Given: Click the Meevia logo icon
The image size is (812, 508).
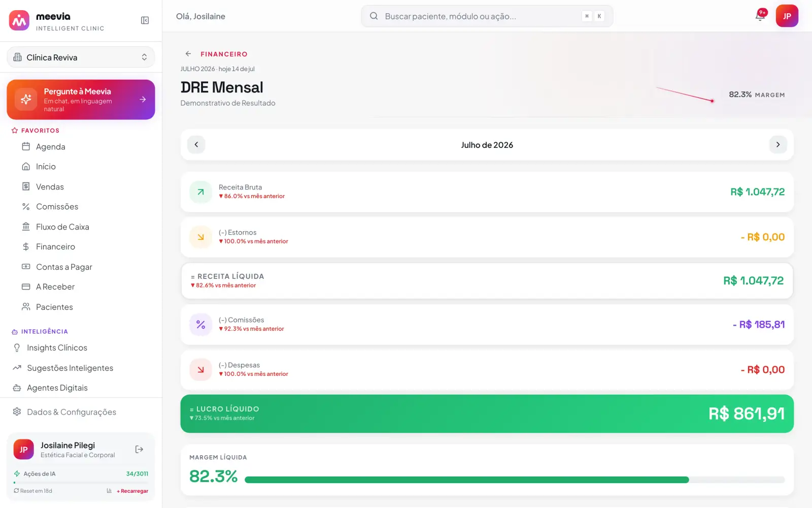Looking at the screenshot, I should 19,20.
